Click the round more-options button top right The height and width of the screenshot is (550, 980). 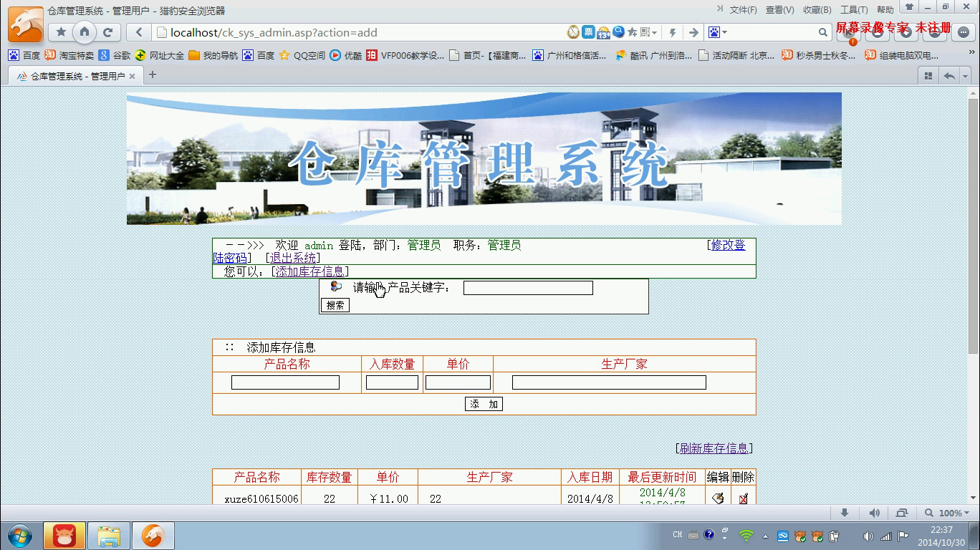(x=964, y=33)
